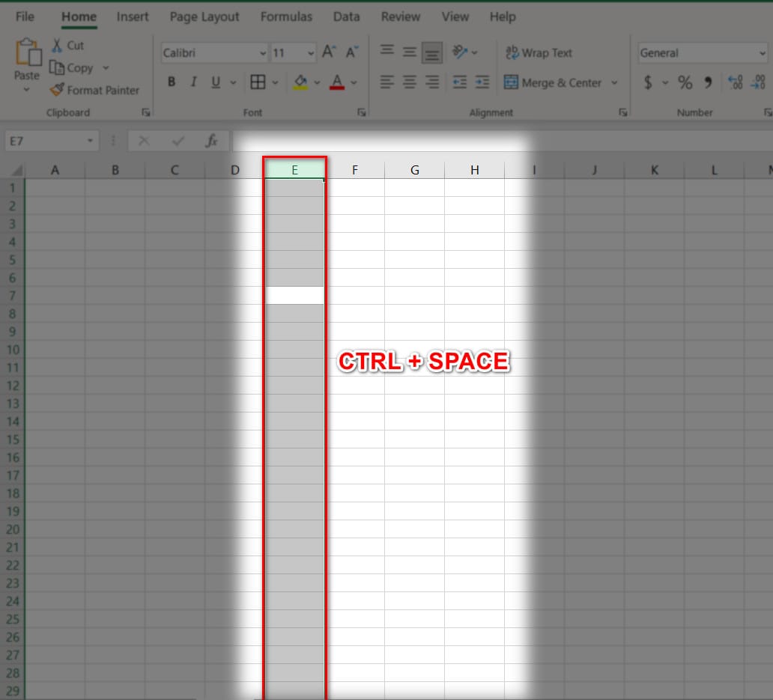
Task: Click the Merge & Center button
Action: pyautogui.click(x=553, y=83)
